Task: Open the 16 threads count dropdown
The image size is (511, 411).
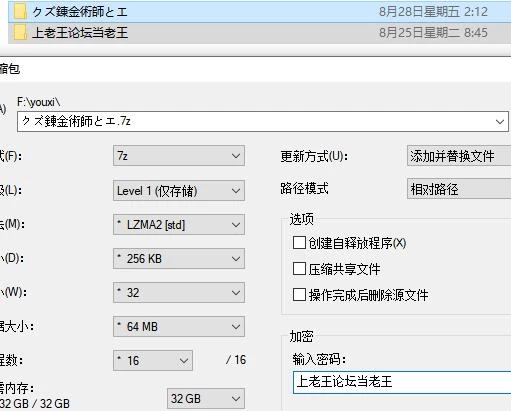Action: coord(153,360)
